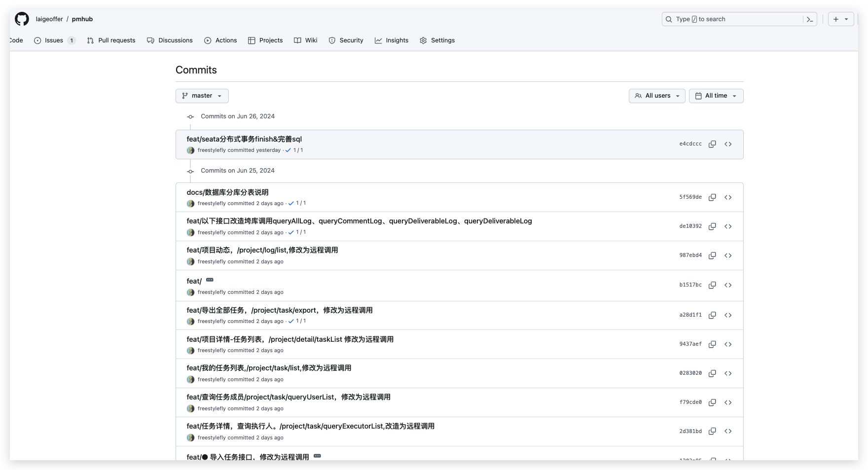Open the All time date filter

click(716, 96)
